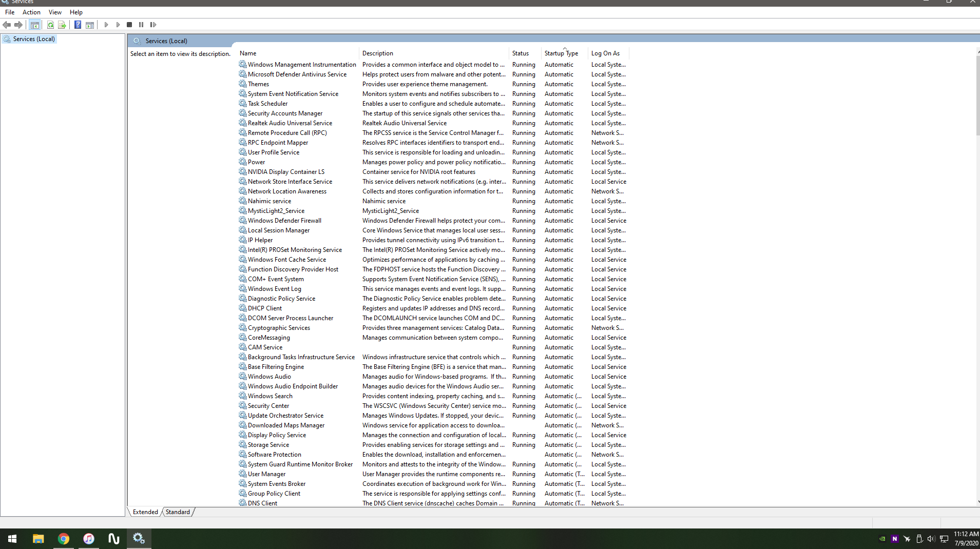Select Windows Event Log service
The image size is (980, 549).
coord(274,289)
